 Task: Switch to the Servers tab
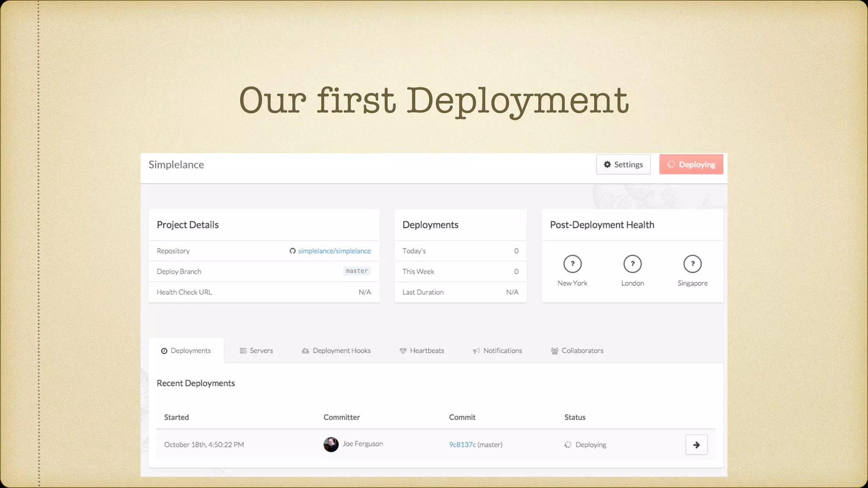[x=256, y=351]
